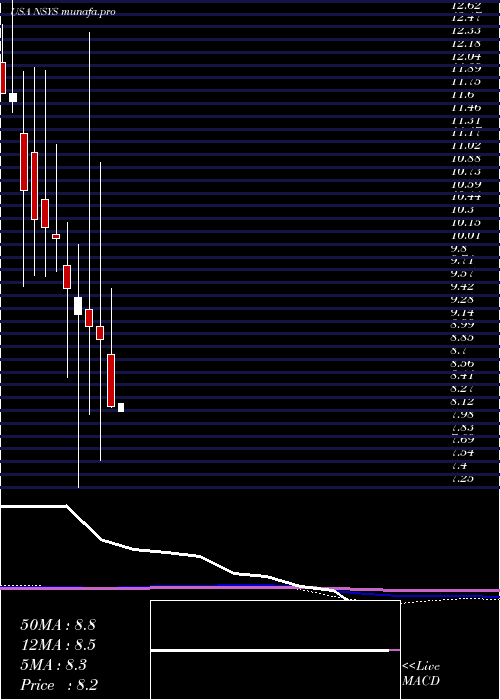Click the white candle near the 9.28 level
Viewport: 500px width, 700px height.
tap(78, 306)
